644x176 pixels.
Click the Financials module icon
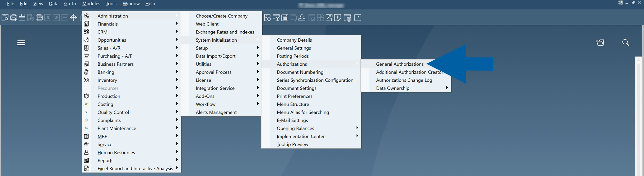click(86, 24)
